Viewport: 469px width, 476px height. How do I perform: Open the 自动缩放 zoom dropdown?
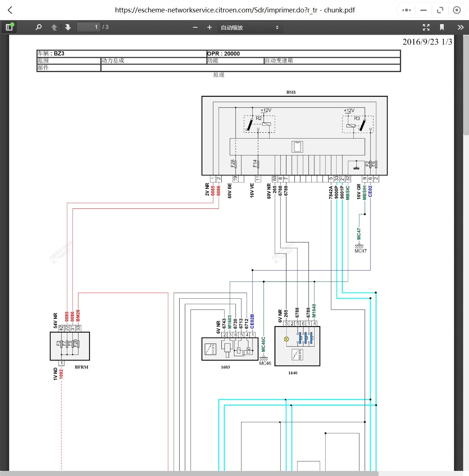(250, 27)
